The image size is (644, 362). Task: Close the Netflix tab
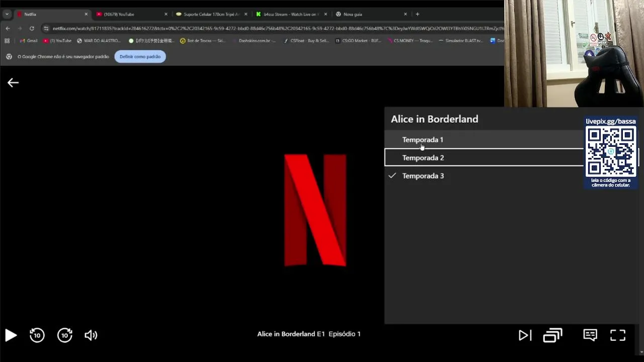click(86, 14)
